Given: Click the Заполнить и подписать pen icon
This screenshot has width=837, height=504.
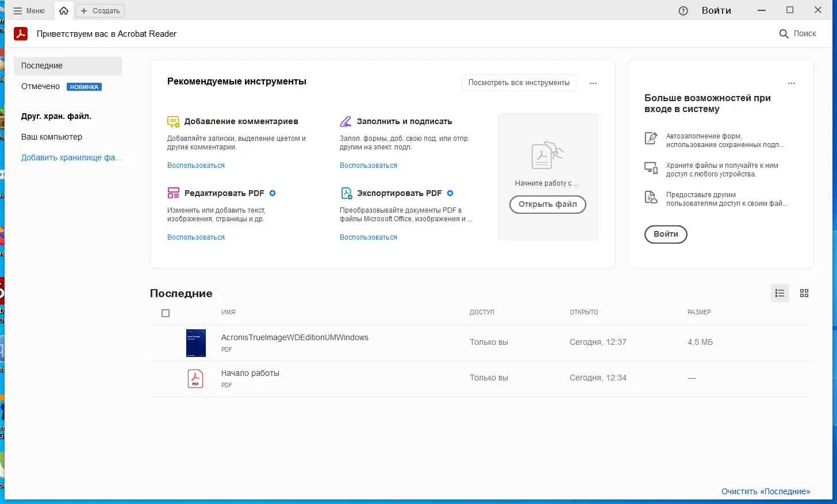Looking at the screenshot, I should 345,121.
